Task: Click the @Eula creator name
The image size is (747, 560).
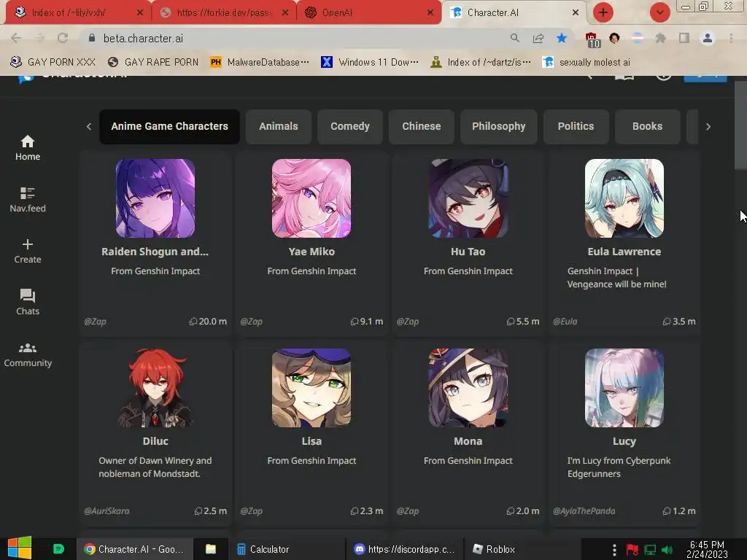Action: [x=565, y=322]
